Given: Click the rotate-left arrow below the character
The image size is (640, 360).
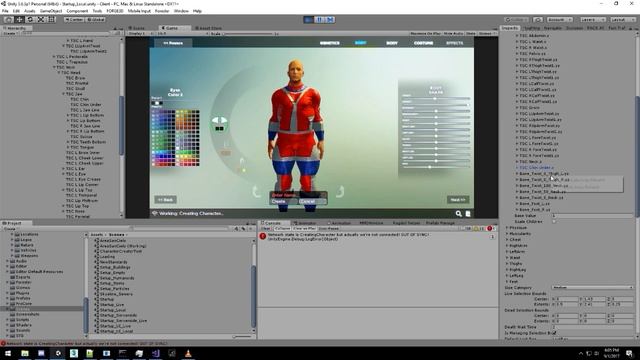Looking at the screenshot, I should click(256, 191).
